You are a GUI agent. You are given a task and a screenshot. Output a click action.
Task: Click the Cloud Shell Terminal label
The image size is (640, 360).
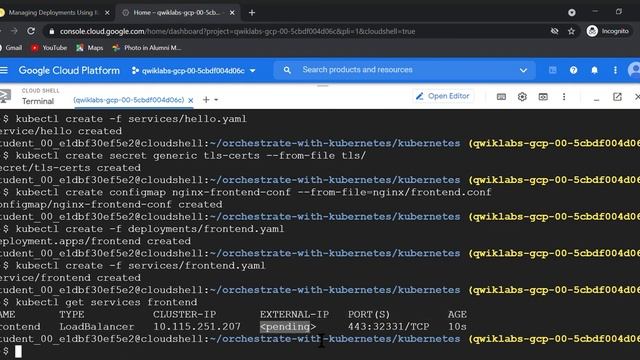38,101
